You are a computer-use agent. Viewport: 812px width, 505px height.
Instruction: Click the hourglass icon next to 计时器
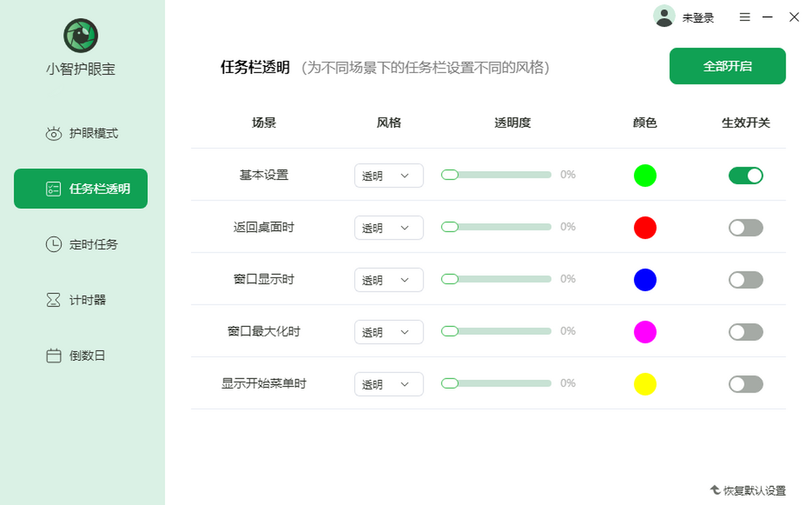pyautogui.click(x=54, y=299)
